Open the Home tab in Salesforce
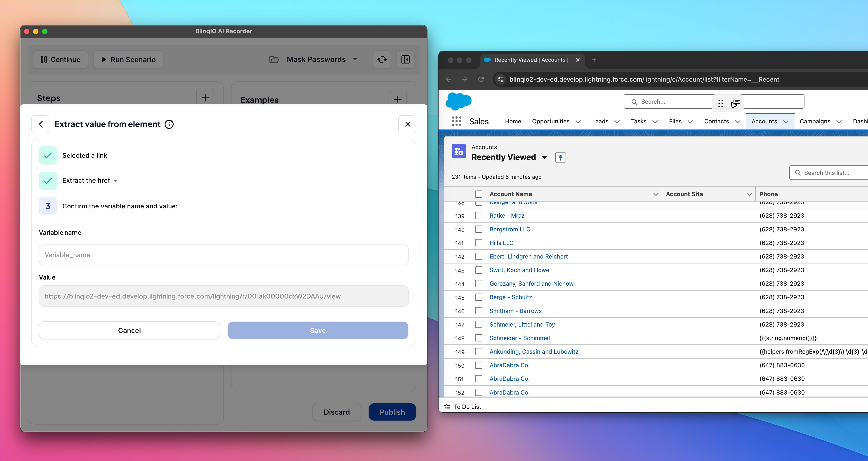 coord(513,121)
